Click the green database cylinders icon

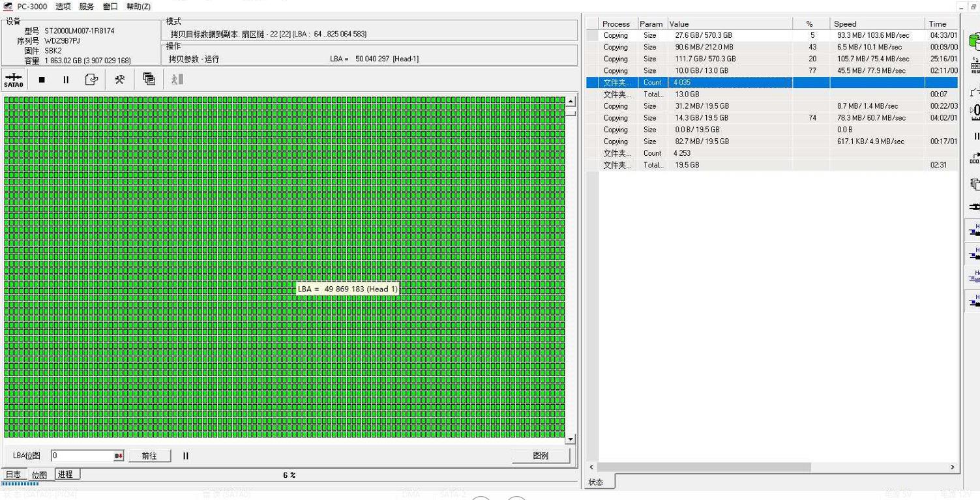[x=974, y=42]
